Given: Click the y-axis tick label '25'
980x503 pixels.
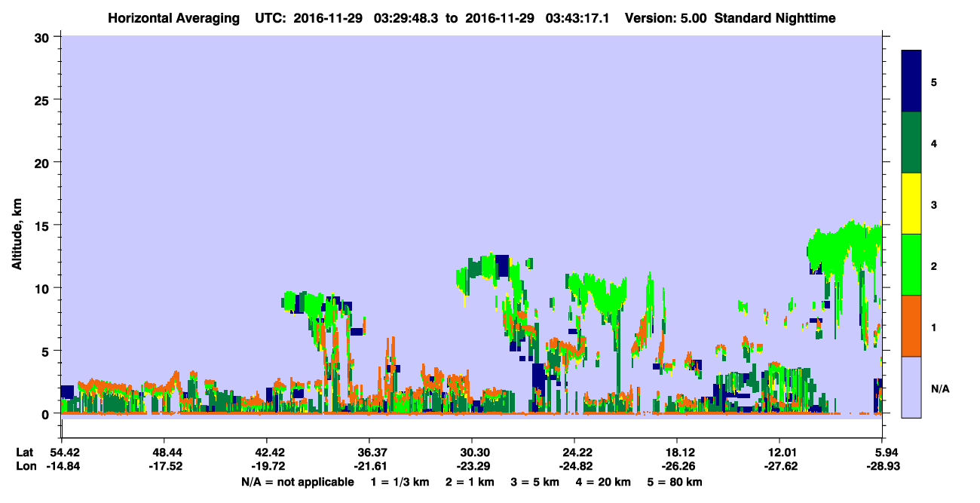Looking at the screenshot, I should 44,100.
